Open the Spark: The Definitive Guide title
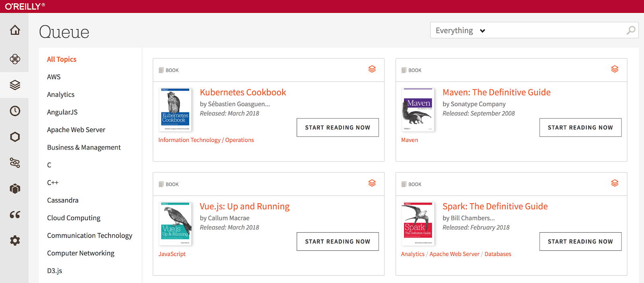644x283 pixels. 495,206
